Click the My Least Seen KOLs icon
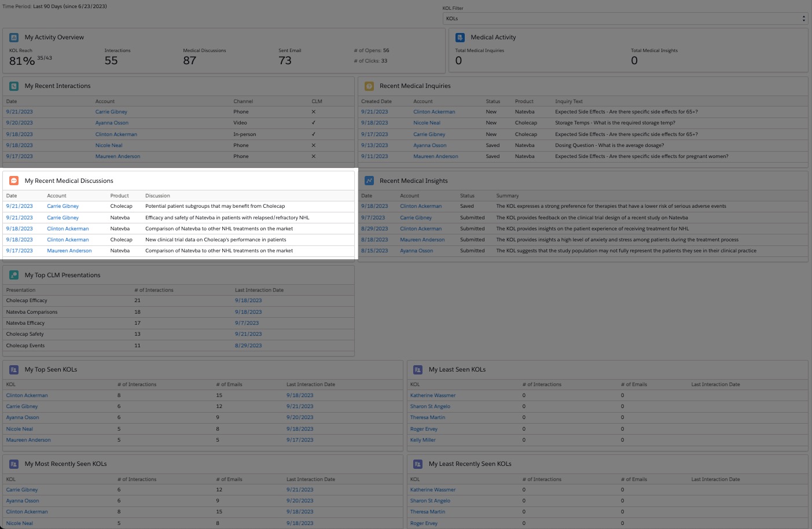Screen dimensions: 812x529 [x=418, y=369]
